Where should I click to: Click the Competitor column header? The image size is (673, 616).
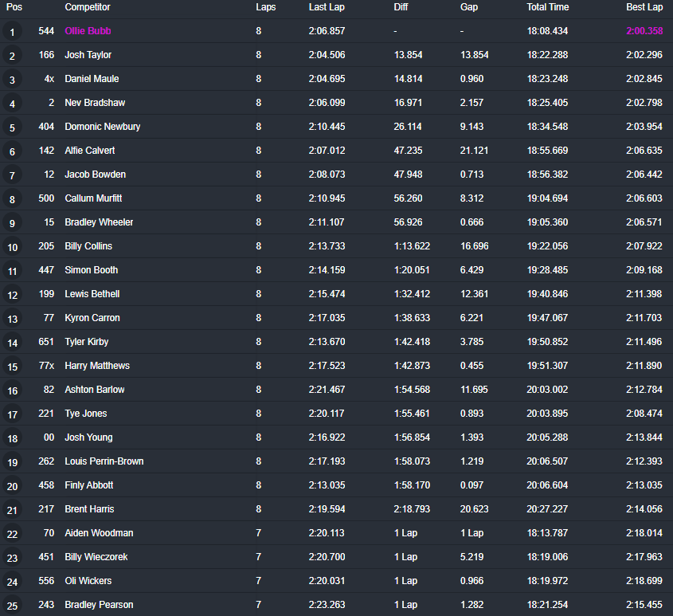click(88, 7)
